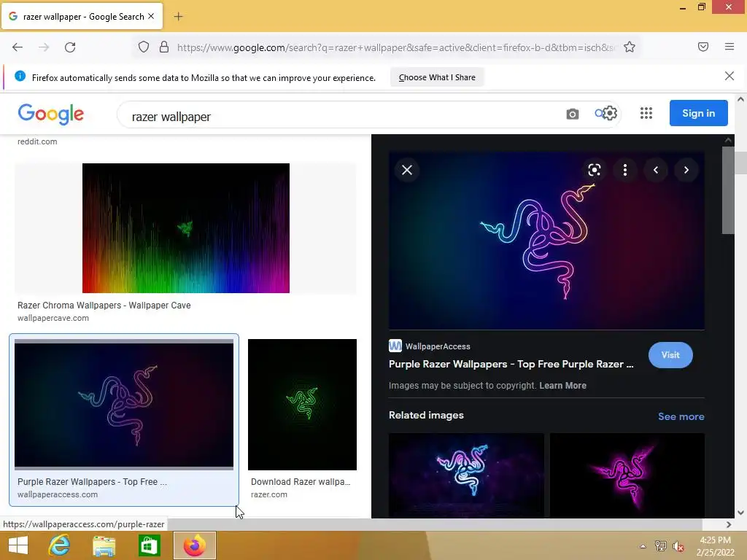Click the Sign in button
Image resolution: width=747 pixels, height=560 pixels.
point(698,113)
